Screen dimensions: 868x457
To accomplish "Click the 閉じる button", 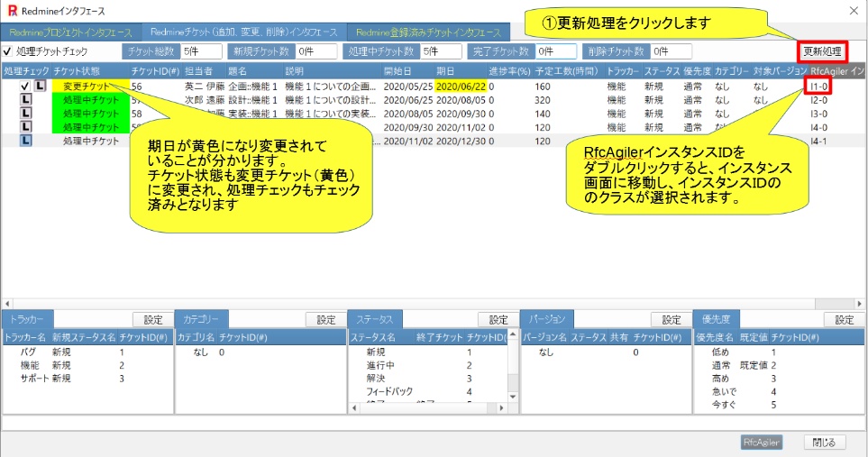I will [824, 442].
